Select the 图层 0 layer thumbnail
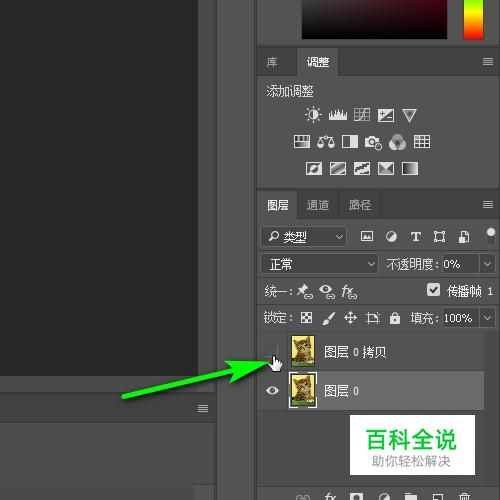This screenshot has width=500, height=500. [x=303, y=390]
